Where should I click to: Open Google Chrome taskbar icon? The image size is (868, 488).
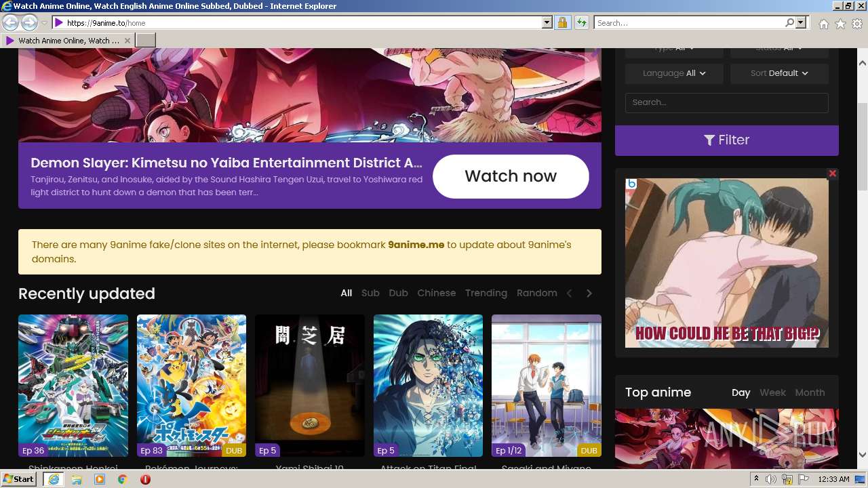(123, 479)
